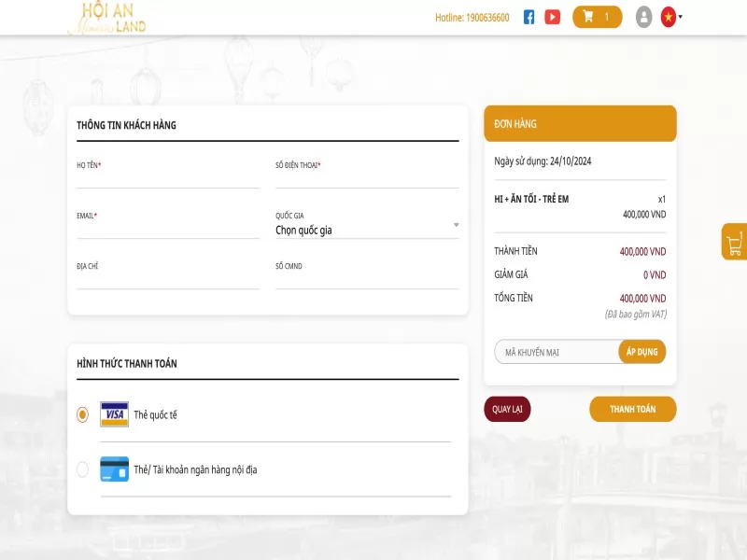Go back with Quay Lại button
Screen dimensions: 747x560
point(507,409)
